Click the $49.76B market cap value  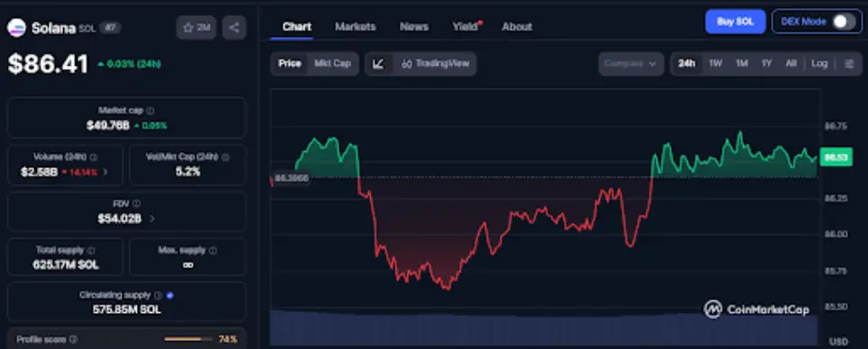(108, 126)
